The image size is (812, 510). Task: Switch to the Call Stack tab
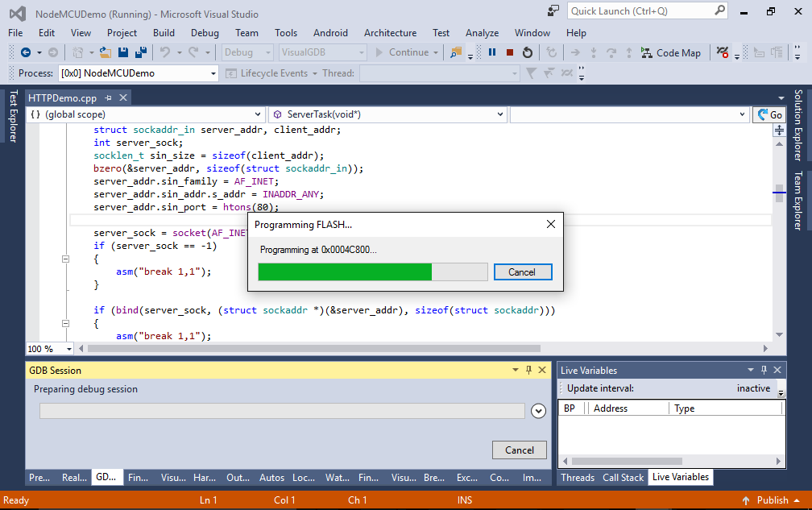(623, 478)
